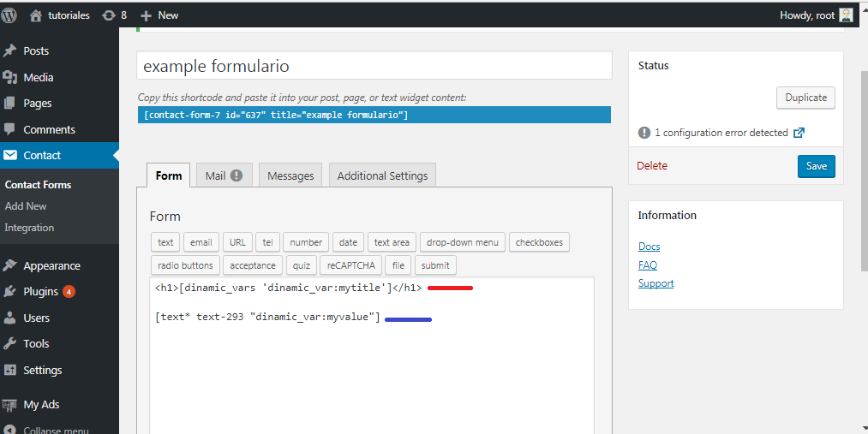868x434 pixels.
Task: Open the Settings menu label
Action: 43,370
